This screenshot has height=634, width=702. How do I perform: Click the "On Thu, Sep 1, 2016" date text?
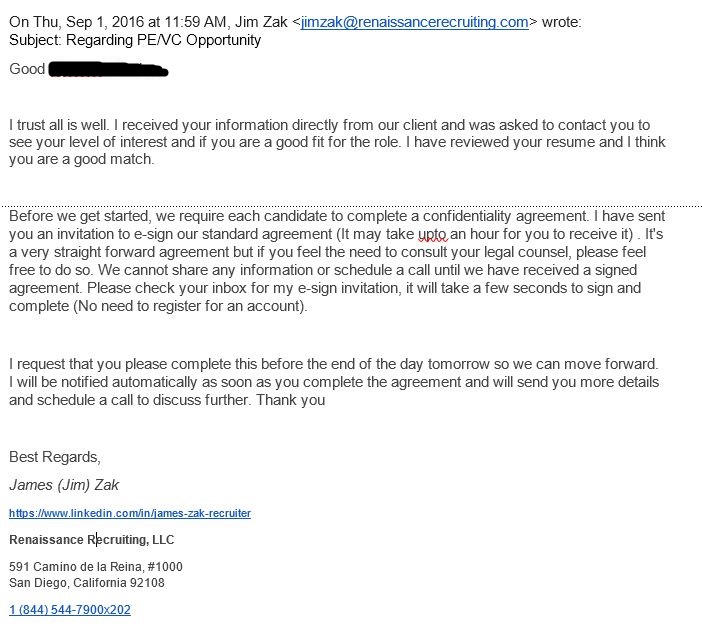[x=76, y=22]
